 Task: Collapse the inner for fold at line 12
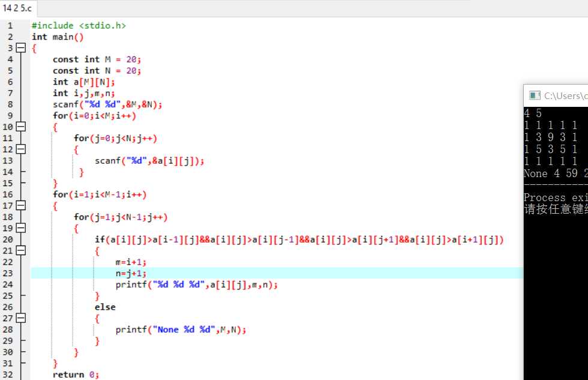pos(21,149)
